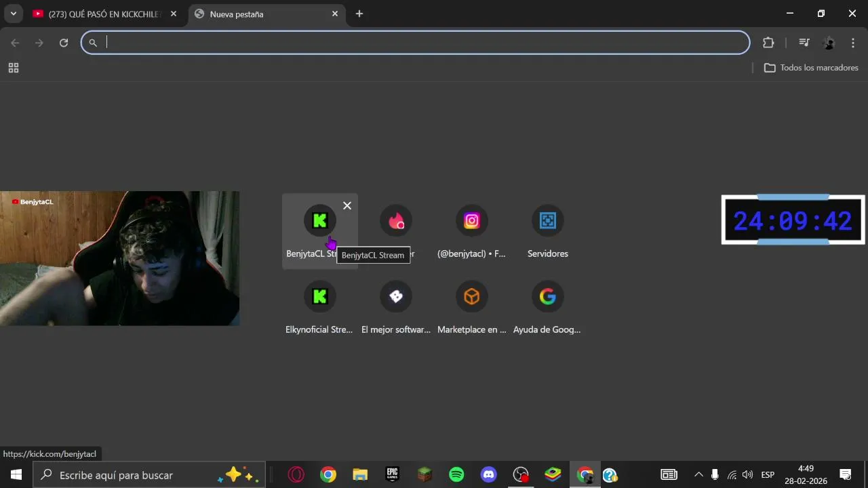Image resolution: width=868 pixels, height=488 pixels.
Task: Close the Nueva pestaña tab
Action: 335,14
